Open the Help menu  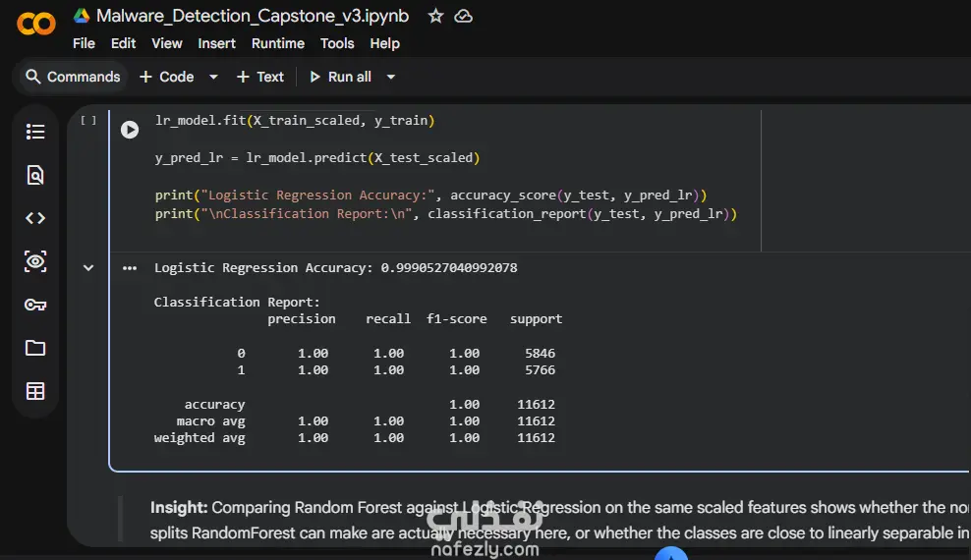(384, 43)
